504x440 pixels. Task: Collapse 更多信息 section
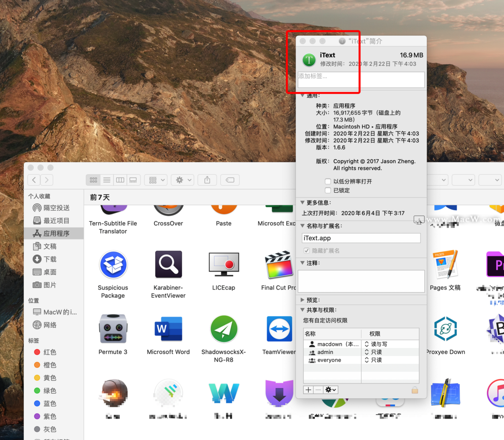(x=302, y=202)
